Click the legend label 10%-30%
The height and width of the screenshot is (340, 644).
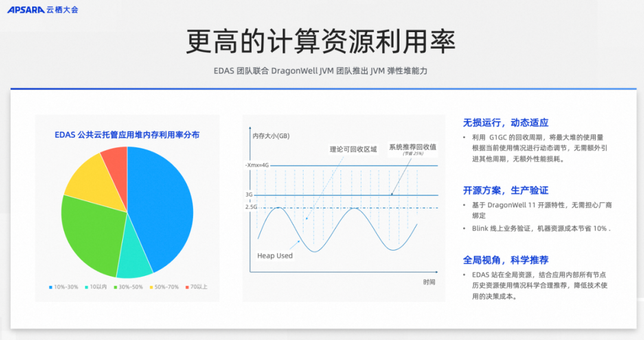[66, 287]
